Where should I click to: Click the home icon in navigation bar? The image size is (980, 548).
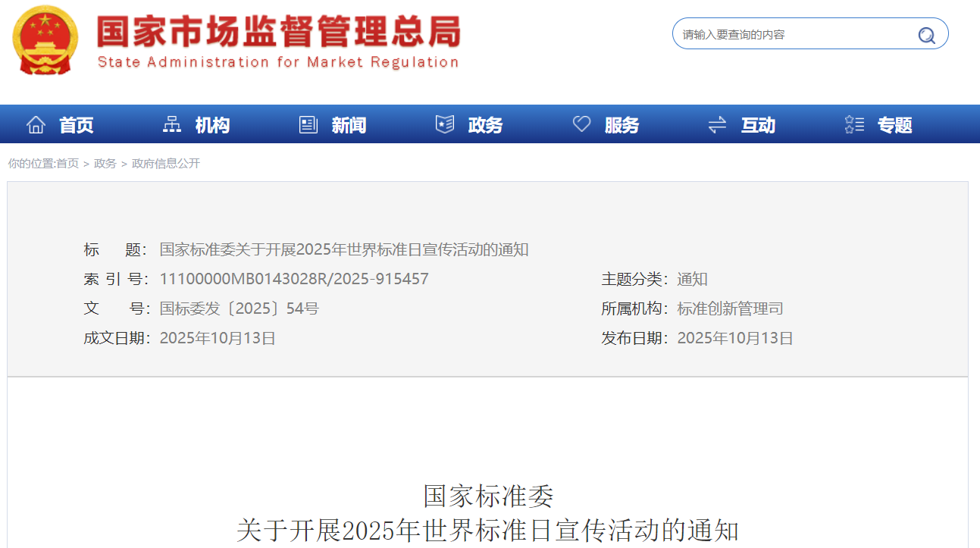[36, 125]
